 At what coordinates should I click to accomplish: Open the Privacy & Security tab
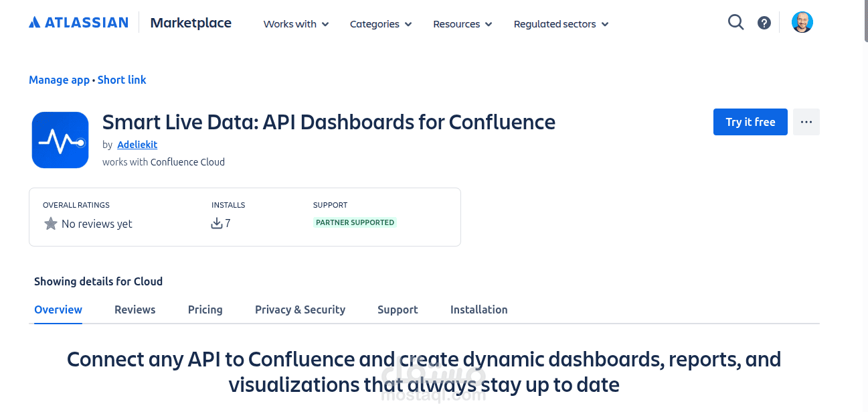300,310
